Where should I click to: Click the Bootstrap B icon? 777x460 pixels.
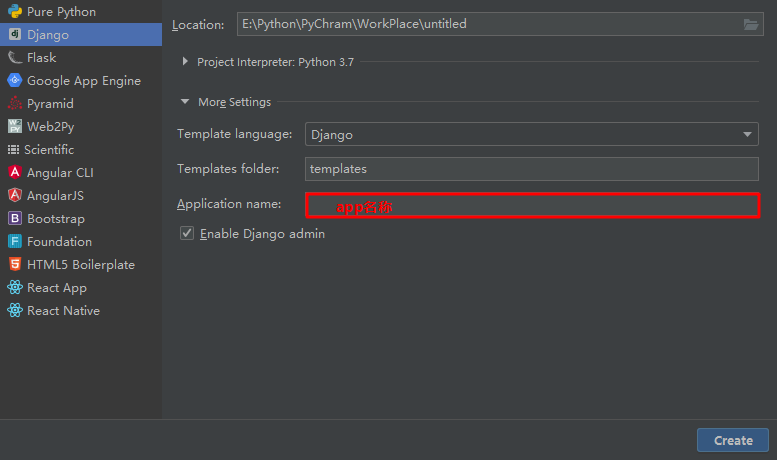click(15, 218)
